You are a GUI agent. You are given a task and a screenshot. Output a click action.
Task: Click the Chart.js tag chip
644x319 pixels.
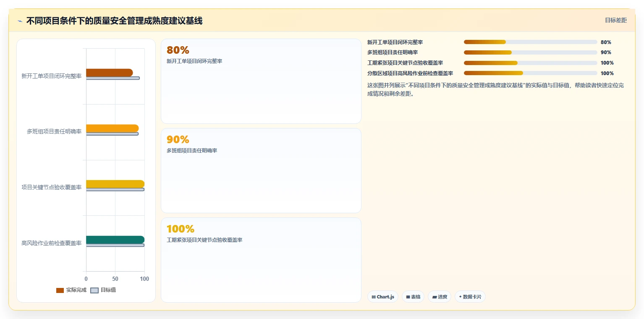coord(383,297)
